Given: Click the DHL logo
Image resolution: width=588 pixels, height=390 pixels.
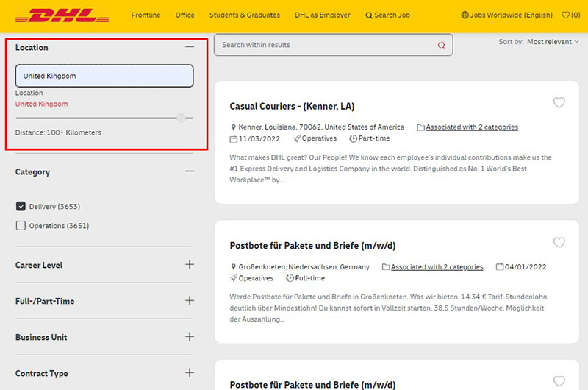Looking at the screenshot, I should (x=62, y=15).
